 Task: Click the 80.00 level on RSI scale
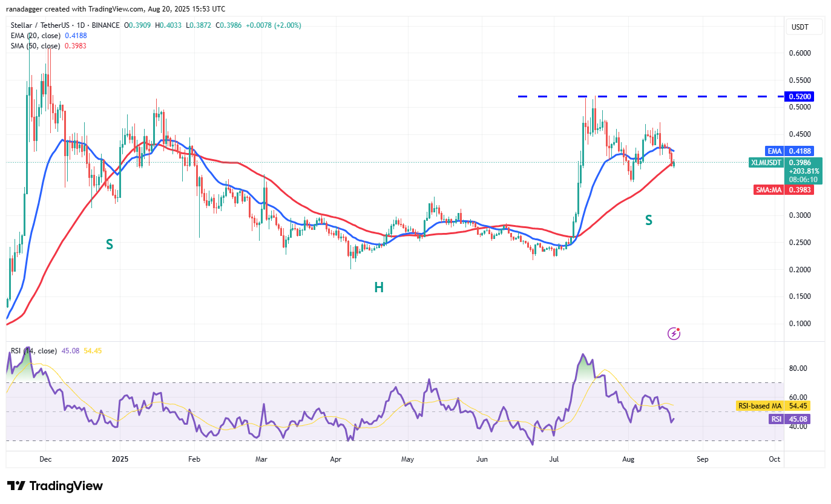coord(797,368)
